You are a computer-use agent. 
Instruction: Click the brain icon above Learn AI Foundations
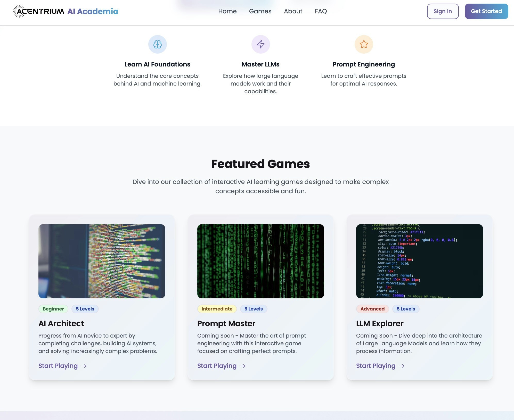157,44
